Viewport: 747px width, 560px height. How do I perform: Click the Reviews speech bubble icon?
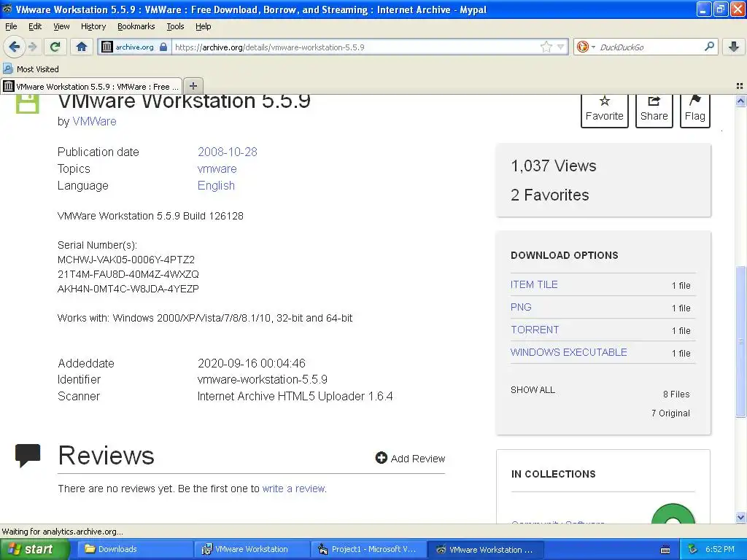pos(28,455)
